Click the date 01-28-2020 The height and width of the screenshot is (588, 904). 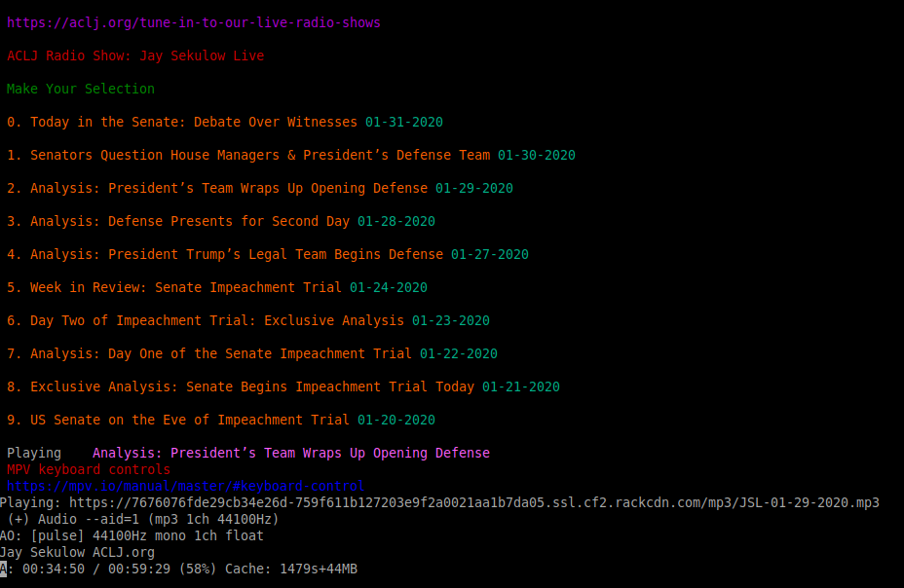click(x=396, y=222)
